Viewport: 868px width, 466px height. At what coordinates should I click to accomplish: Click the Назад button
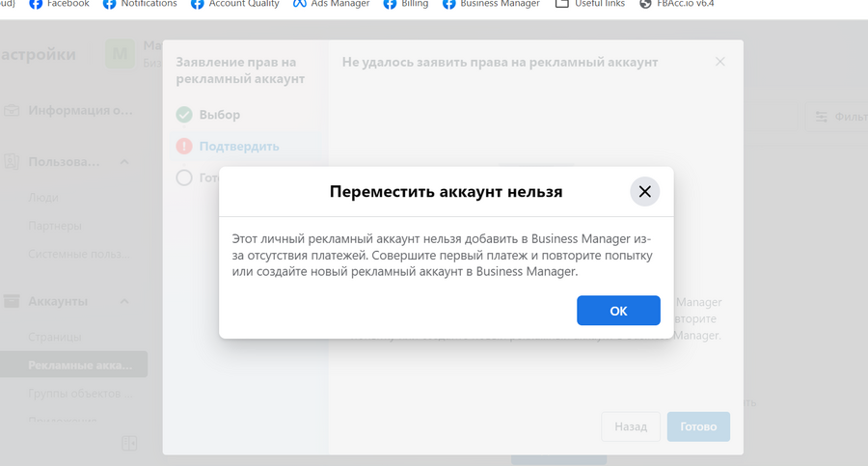point(631,426)
